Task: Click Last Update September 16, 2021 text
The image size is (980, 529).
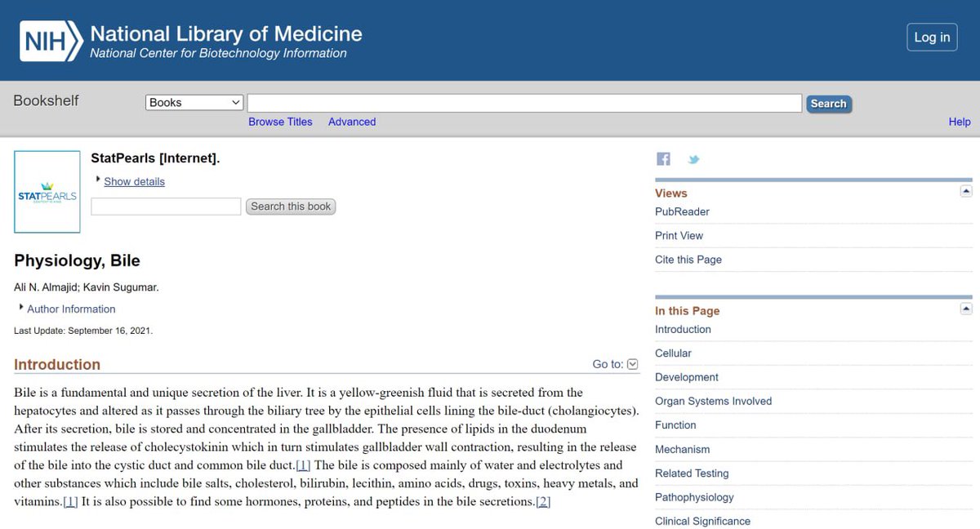Action: click(x=83, y=331)
